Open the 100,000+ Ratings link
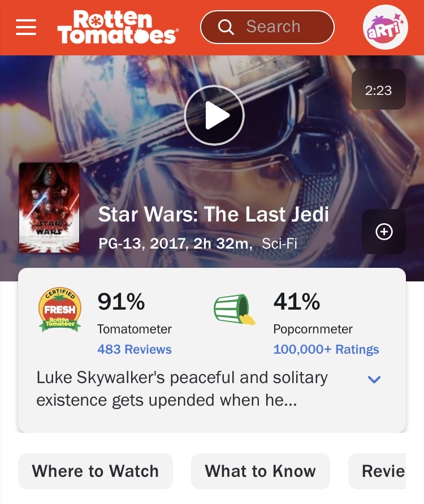This screenshot has height=504, width=424. tap(326, 349)
